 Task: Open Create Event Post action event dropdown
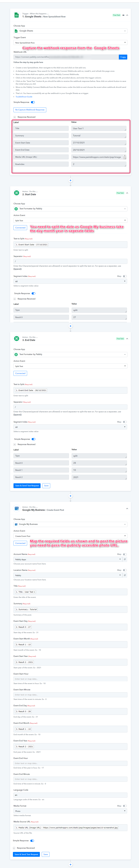pyautogui.click(x=70, y=536)
